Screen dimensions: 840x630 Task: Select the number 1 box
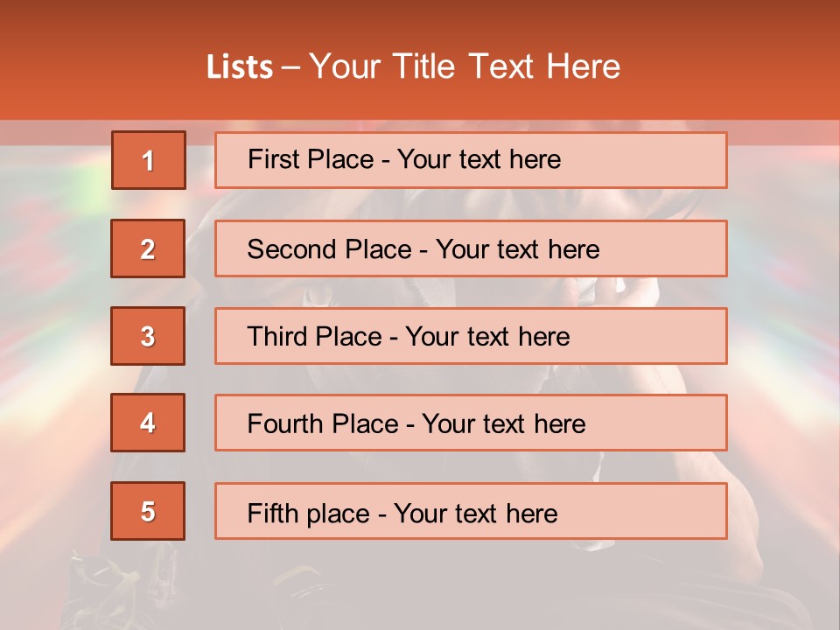point(149,159)
